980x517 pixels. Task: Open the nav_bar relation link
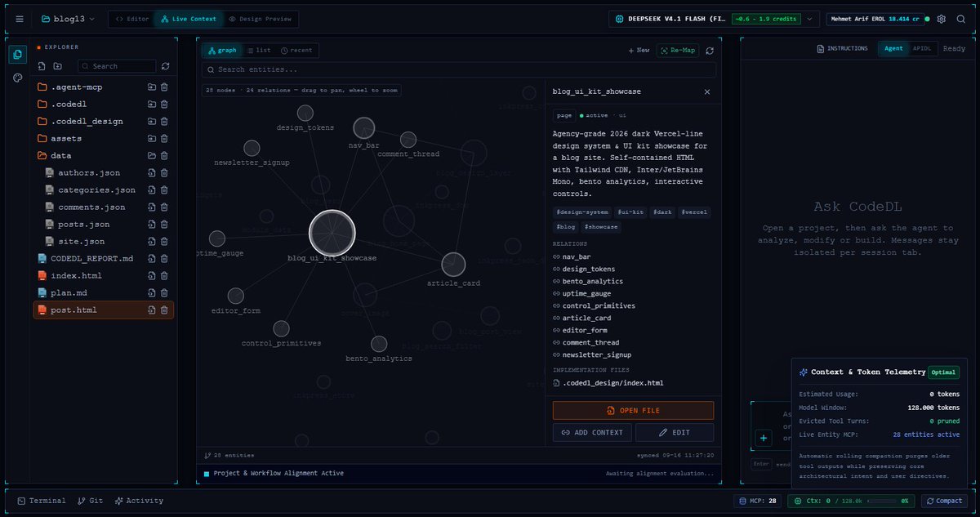tap(577, 256)
